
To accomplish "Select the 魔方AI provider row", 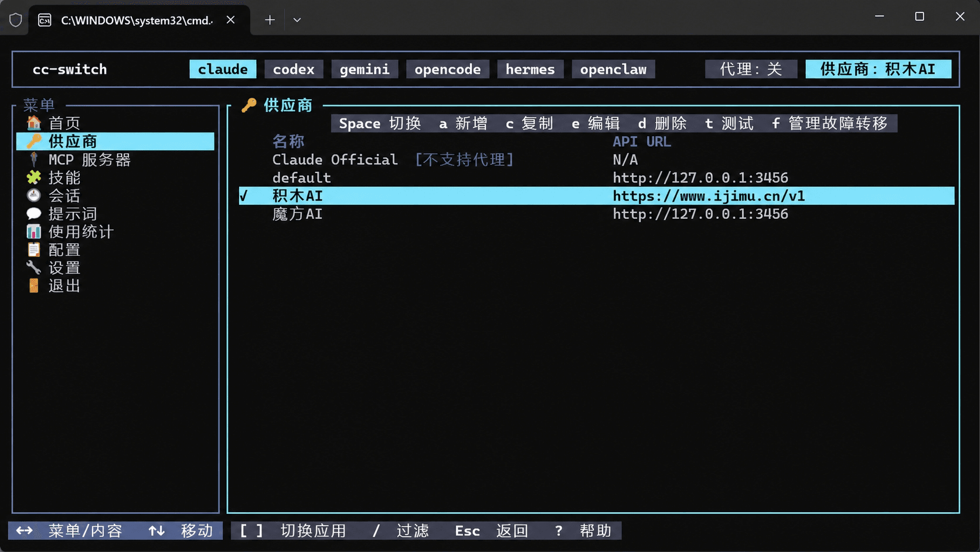I will 597,214.
